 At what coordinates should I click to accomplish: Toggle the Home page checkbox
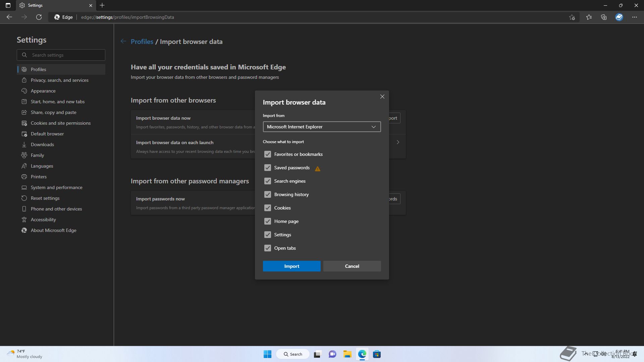coord(267,221)
